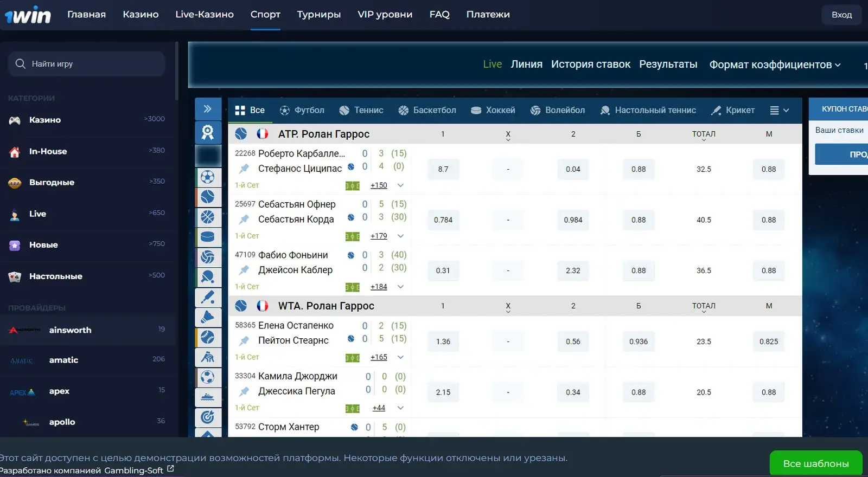Show +150 additional bets link

[379, 185]
